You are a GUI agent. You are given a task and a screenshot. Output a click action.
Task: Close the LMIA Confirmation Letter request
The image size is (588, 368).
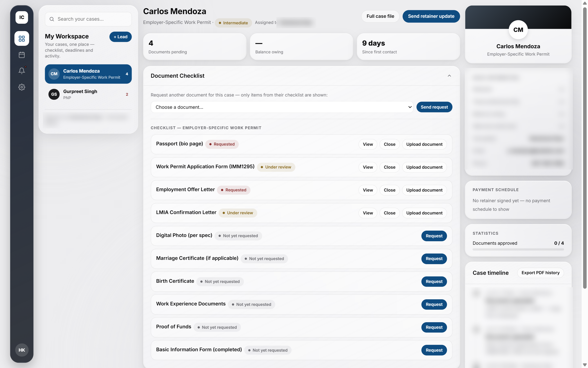click(390, 213)
